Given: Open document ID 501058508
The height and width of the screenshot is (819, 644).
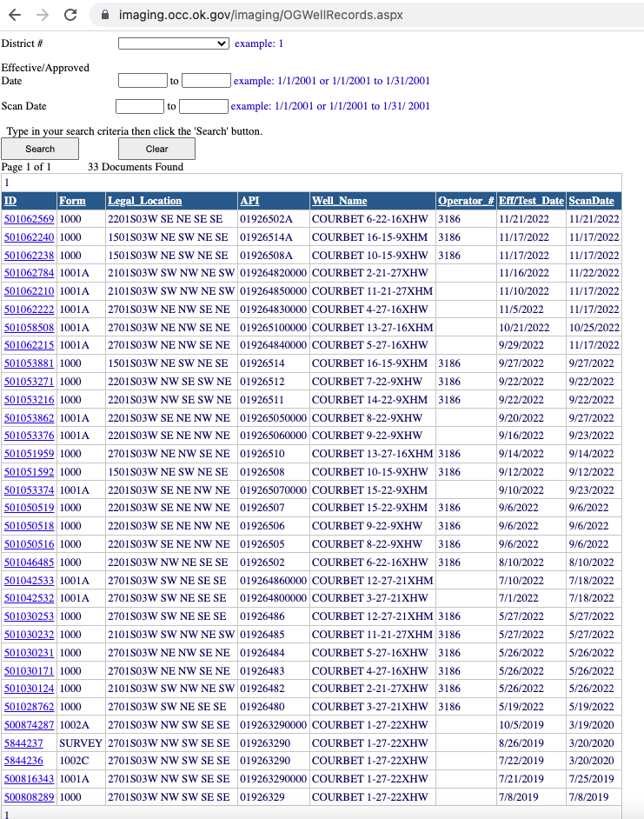Looking at the screenshot, I should 30,328.
